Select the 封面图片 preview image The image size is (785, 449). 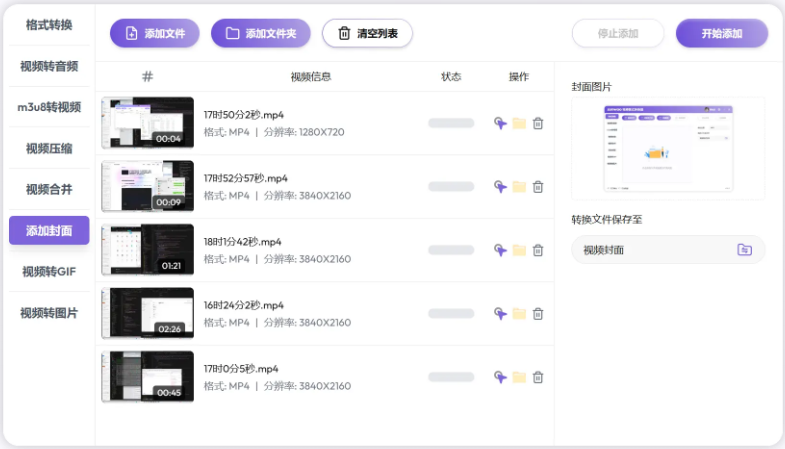tap(668, 149)
